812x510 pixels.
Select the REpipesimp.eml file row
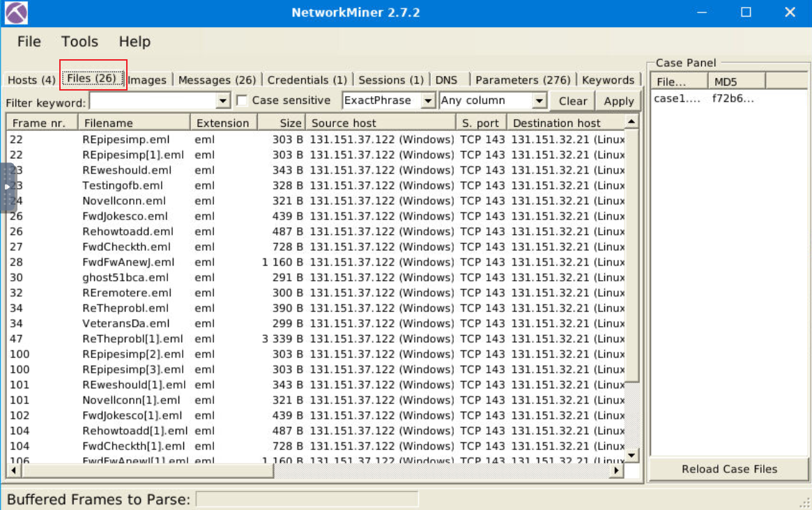(x=316, y=139)
